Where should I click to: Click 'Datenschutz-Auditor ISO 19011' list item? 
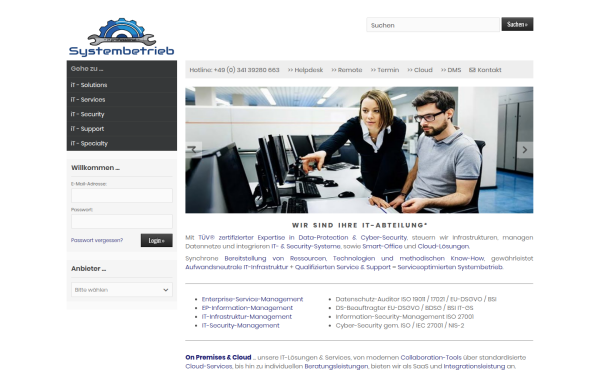tap(416, 299)
